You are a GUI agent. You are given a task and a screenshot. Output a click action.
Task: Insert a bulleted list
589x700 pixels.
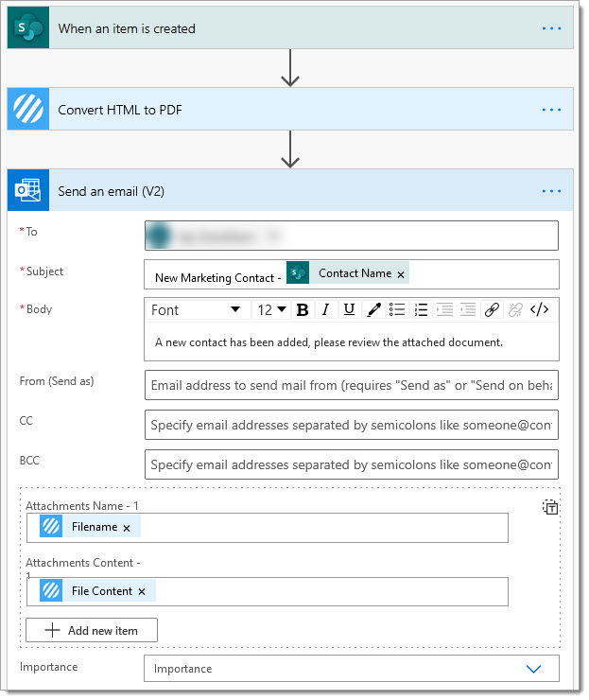pos(397,309)
